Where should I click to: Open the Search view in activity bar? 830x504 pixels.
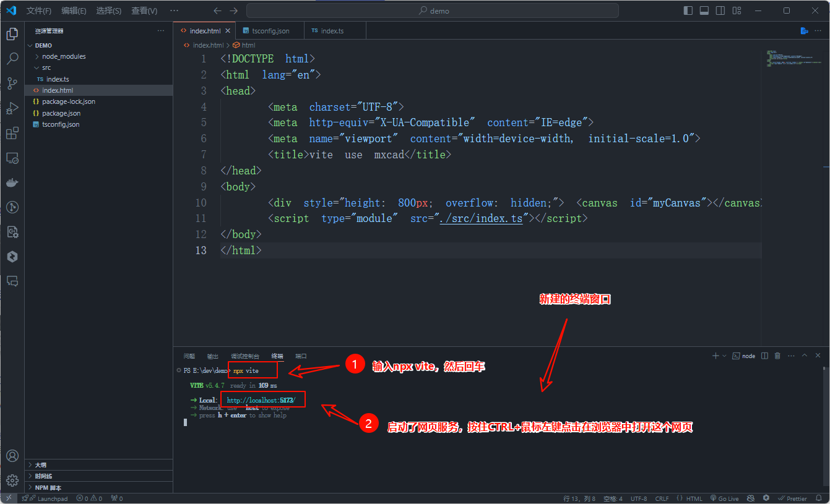[12, 59]
